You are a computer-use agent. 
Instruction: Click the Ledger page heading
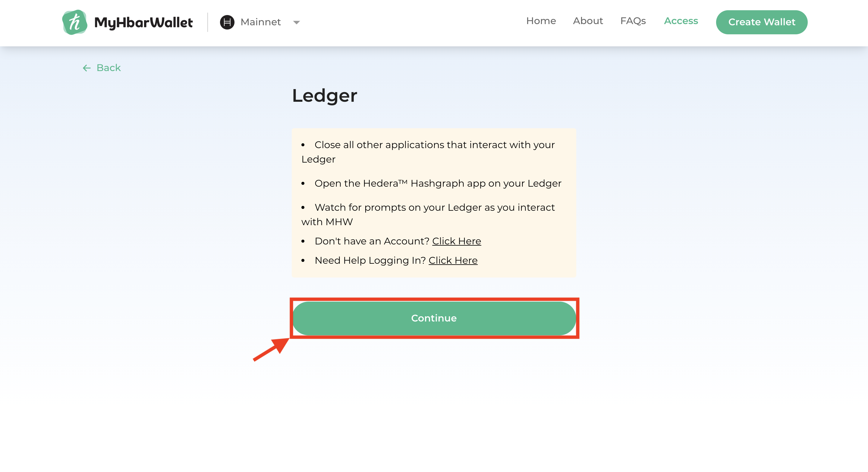pos(324,95)
